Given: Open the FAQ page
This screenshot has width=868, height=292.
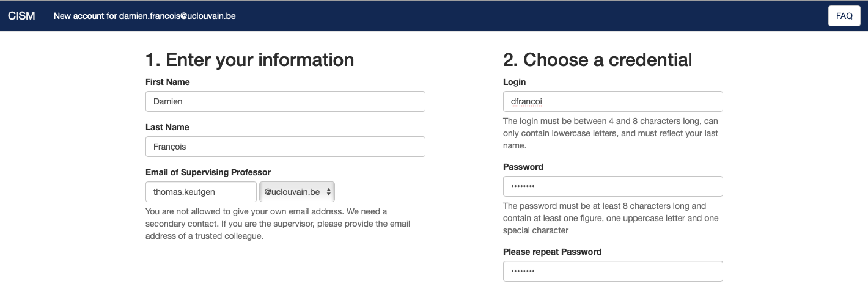Looking at the screenshot, I should tap(844, 16).
